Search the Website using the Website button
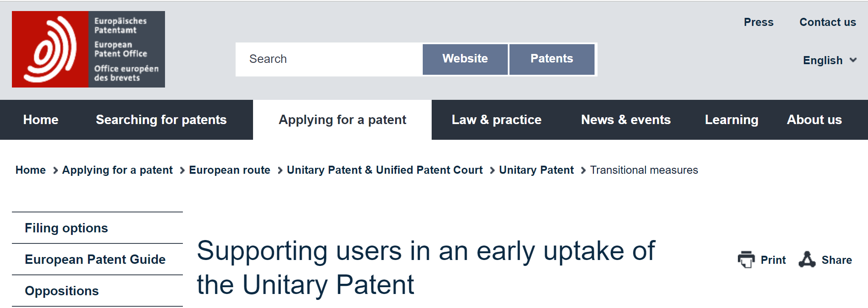The width and height of the screenshot is (868, 308). pos(465,59)
